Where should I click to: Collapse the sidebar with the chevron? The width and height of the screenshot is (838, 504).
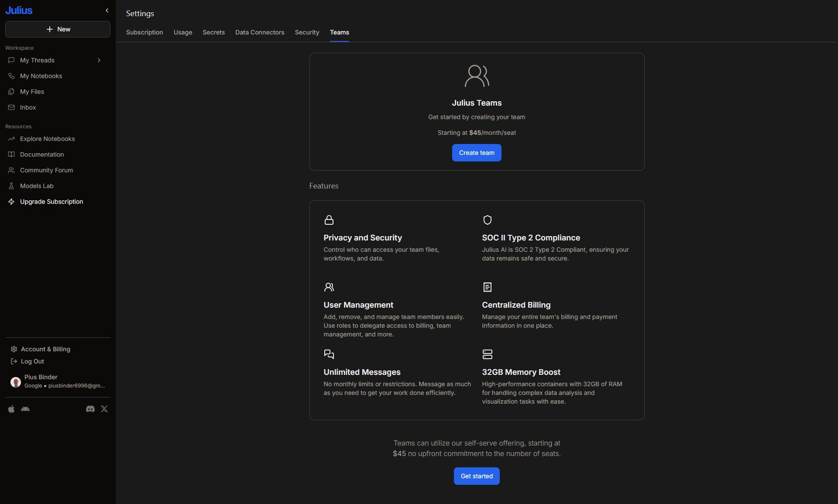tap(107, 10)
